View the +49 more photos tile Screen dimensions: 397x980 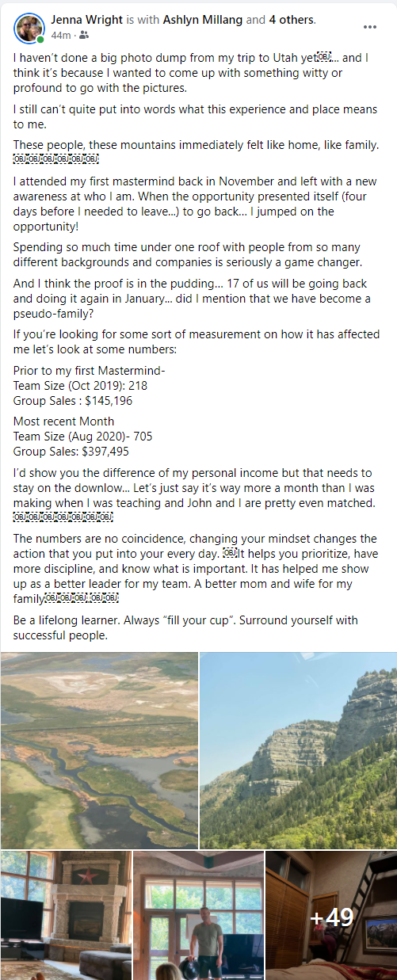(331, 916)
